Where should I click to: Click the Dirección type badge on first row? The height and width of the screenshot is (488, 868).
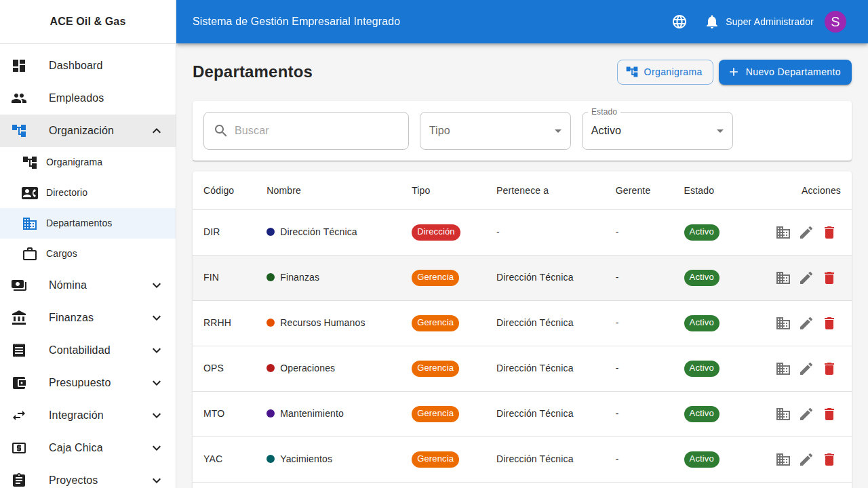coord(435,232)
